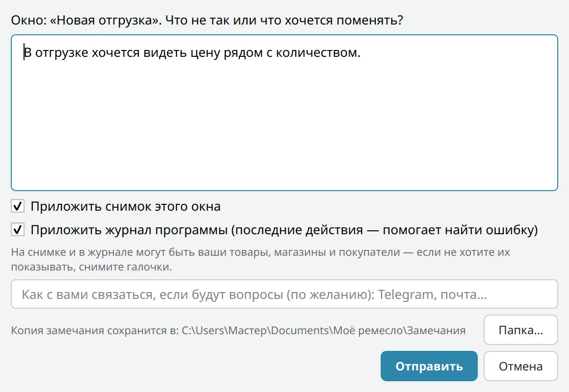
Task: Click the privacy note about "снимите галочки"
Action: tap(260, 259)
